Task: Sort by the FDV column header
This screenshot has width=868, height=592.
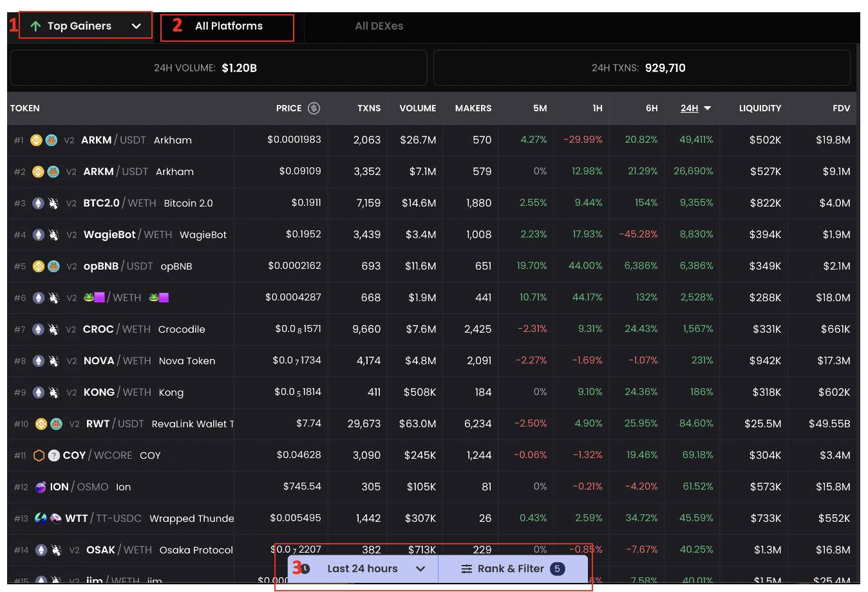Action: pos(841,108)
